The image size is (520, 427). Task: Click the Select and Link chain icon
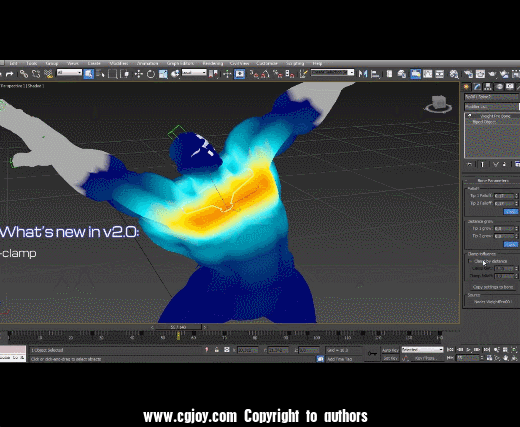(24, 74)
